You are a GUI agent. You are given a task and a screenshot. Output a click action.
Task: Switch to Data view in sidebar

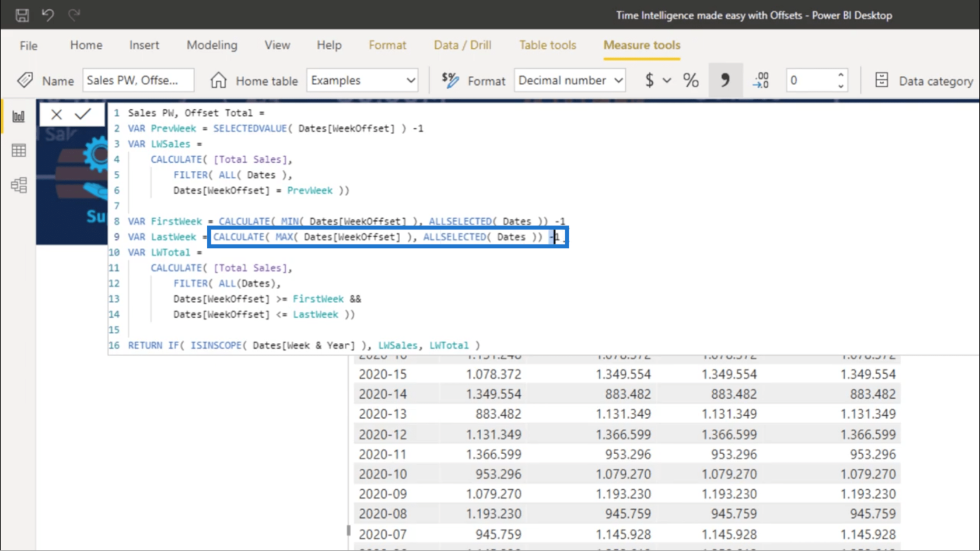[x=19, y=150]
